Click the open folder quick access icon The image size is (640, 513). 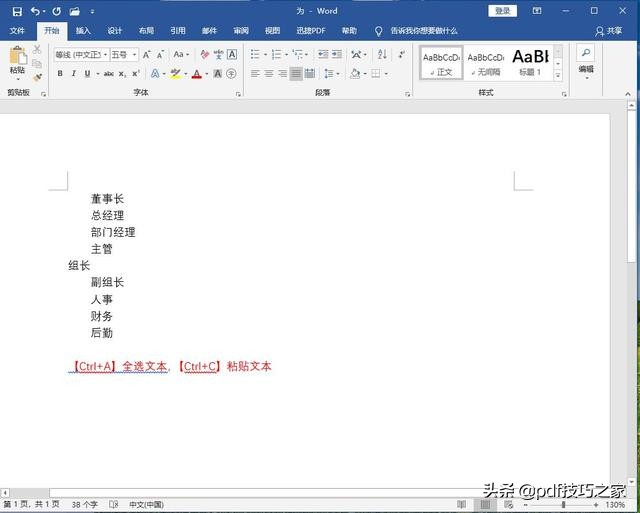click(x=74, y=11)
